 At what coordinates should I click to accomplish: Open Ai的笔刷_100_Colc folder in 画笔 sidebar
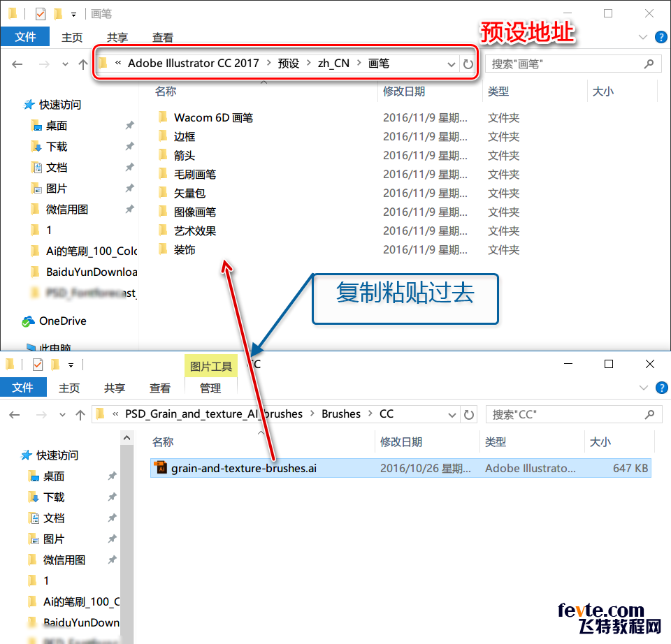[91, 251]
